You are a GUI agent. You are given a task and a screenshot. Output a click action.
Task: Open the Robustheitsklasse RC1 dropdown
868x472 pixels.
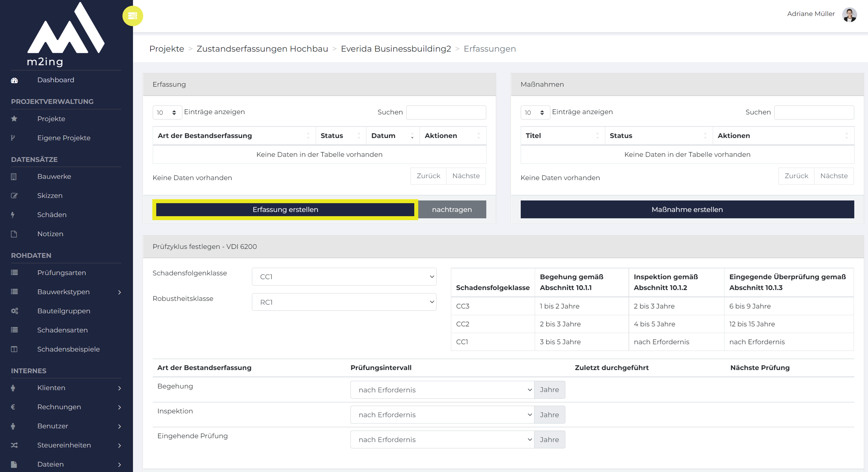point(344,302)
